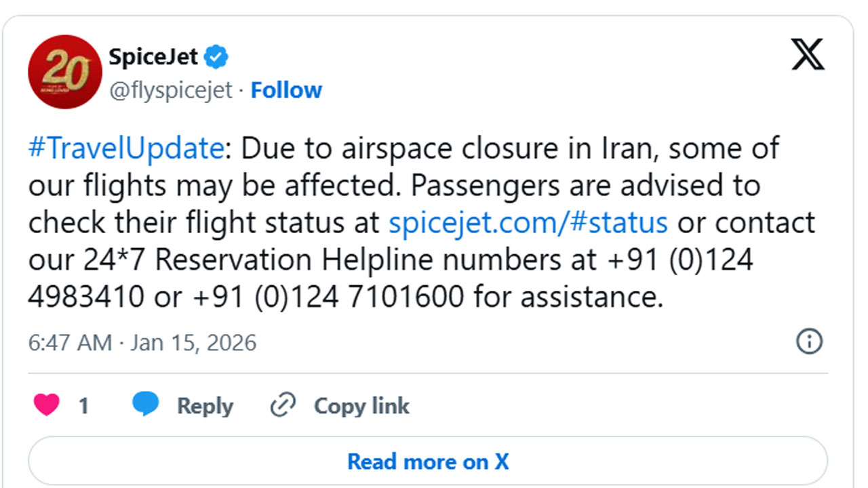Viewport: 868px width, 488px height.
Task: Follow the SpiceJet account
Action: (286, 90)
